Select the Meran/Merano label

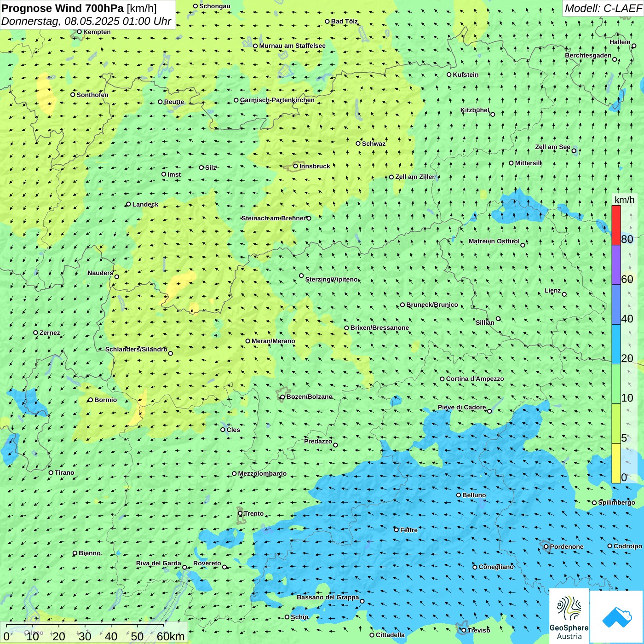point(273,341)
